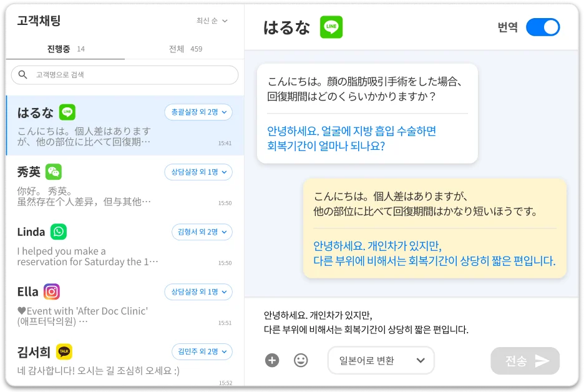Open Ella's 'After Doc Clinic' event message

(x=82, y=316)
